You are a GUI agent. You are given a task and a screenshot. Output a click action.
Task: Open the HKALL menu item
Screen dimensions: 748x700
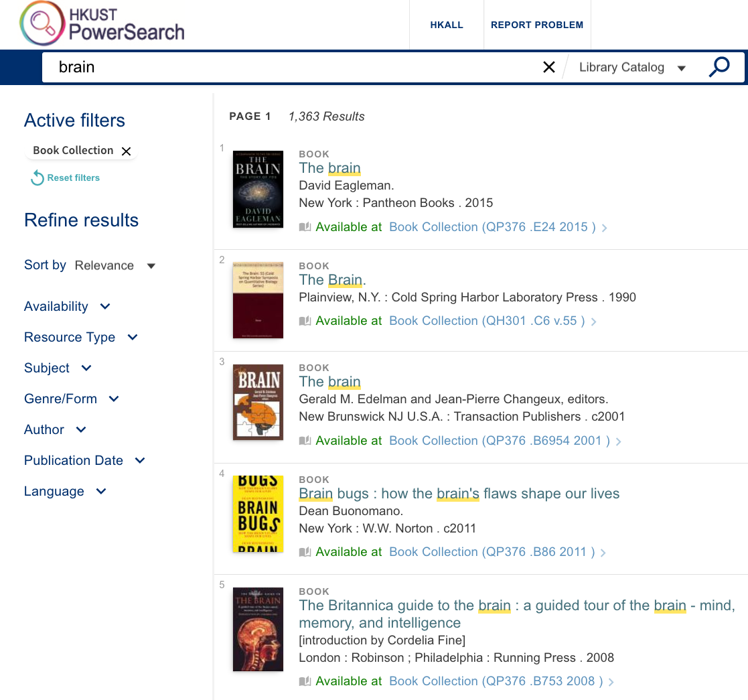(447, 25)
